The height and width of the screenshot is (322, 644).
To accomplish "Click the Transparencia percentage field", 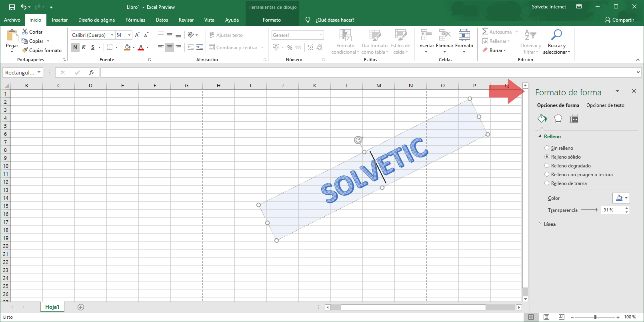I will click(612, 210).
